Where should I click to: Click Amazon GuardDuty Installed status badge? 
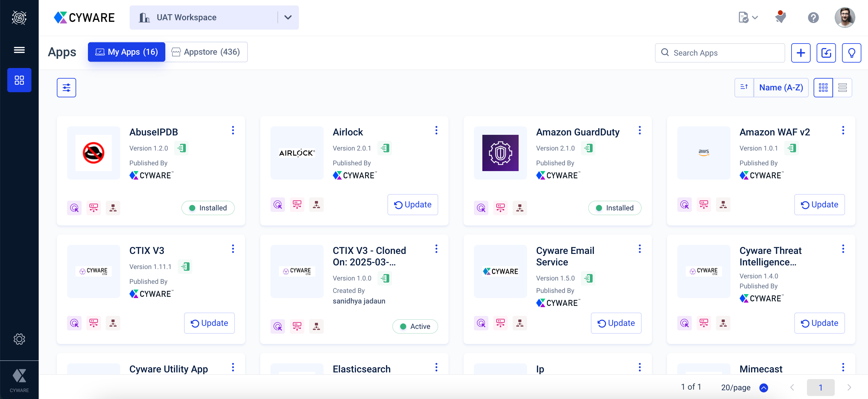click(x=615, y=208)
